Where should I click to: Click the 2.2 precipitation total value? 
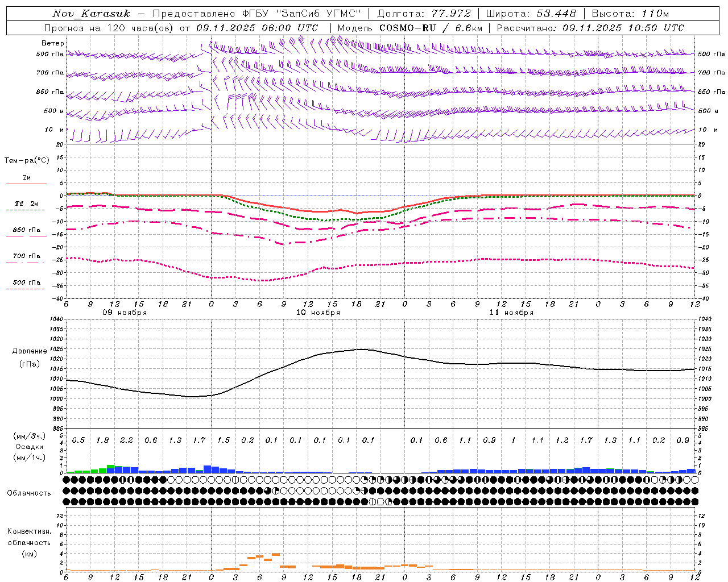click(x=126, y=440)
